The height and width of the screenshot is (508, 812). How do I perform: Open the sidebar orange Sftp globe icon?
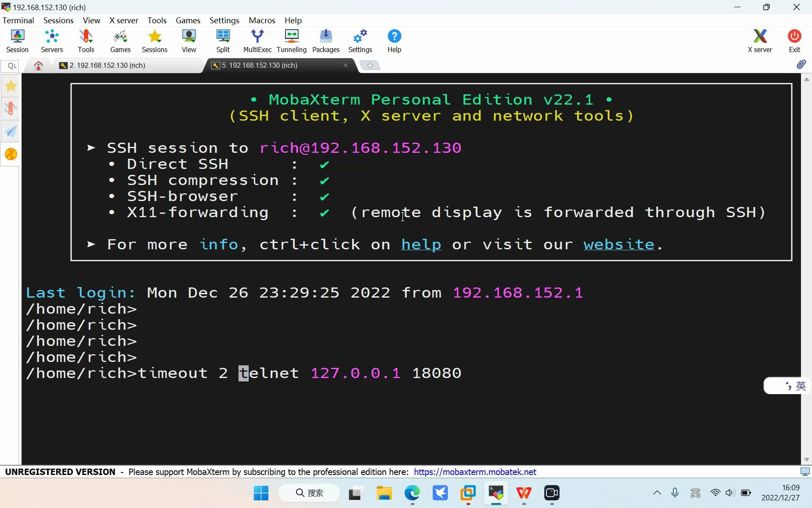[x=11, y=154]
